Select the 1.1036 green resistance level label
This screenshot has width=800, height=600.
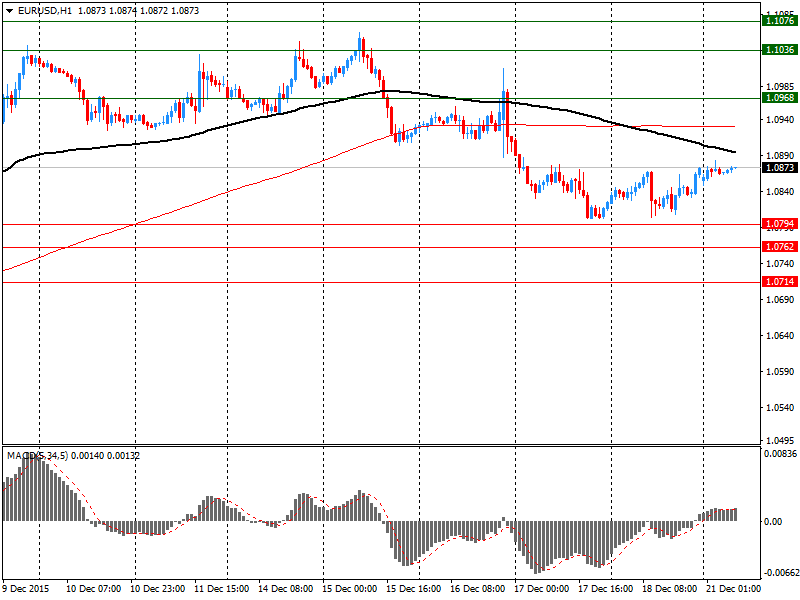[x=779, y=49]
